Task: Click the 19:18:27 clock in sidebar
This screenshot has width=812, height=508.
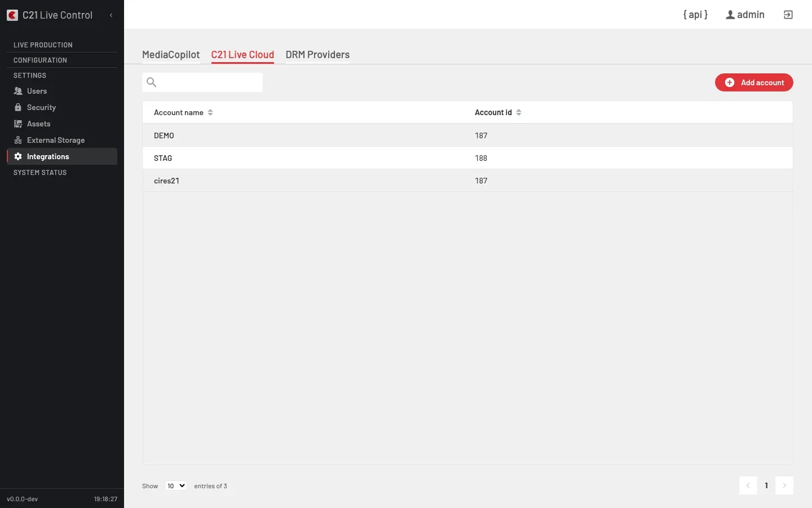Action: coord(105,499)
